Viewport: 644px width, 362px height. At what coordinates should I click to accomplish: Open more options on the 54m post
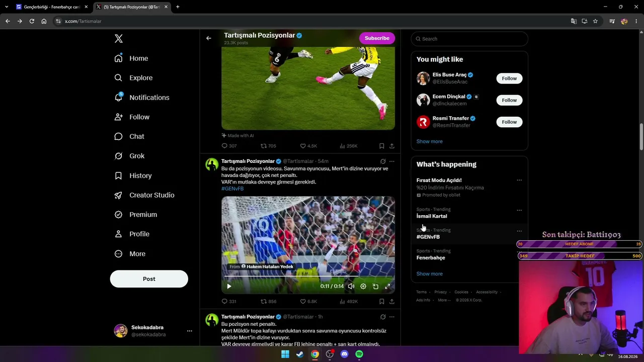(x=392, y=161)
